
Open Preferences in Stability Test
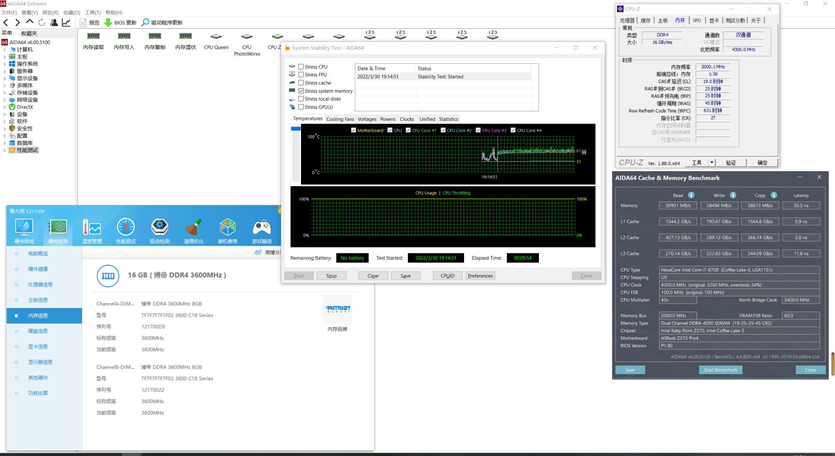(480, 276)
